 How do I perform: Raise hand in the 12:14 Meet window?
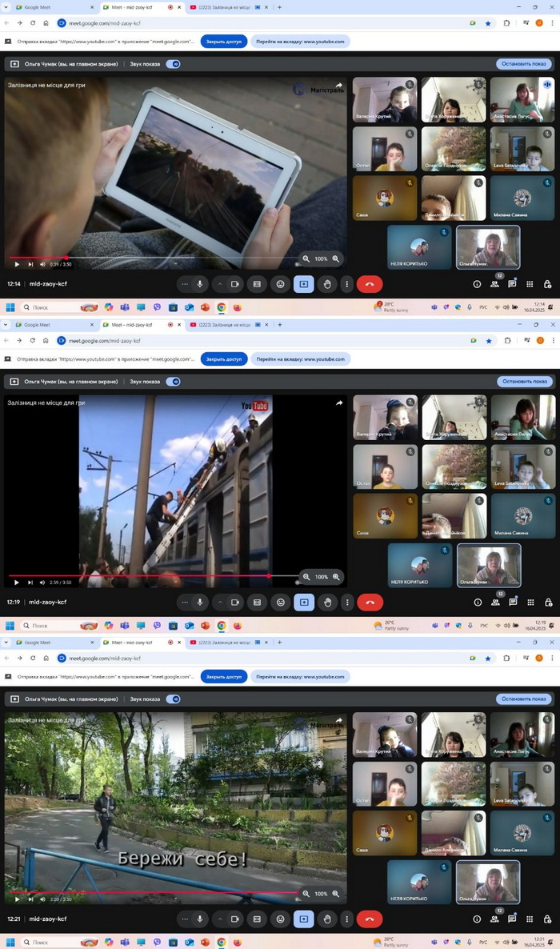coord(327,284)
